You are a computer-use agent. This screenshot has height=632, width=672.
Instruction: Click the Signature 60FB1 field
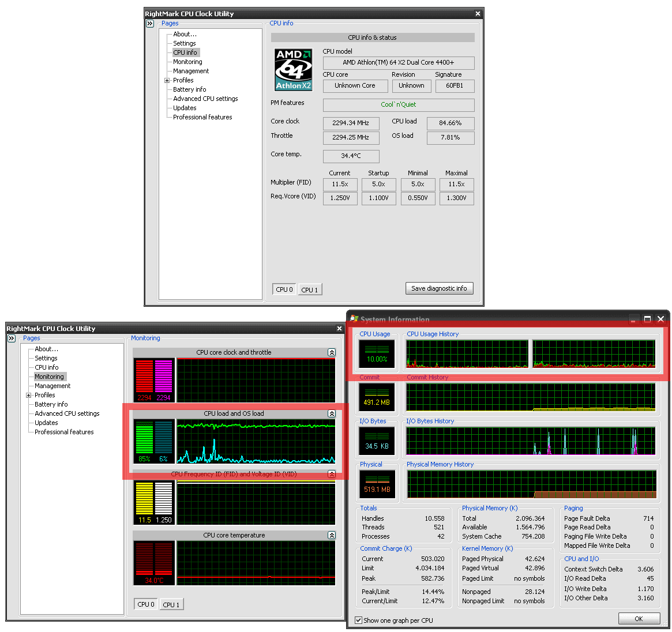point(455,86)
